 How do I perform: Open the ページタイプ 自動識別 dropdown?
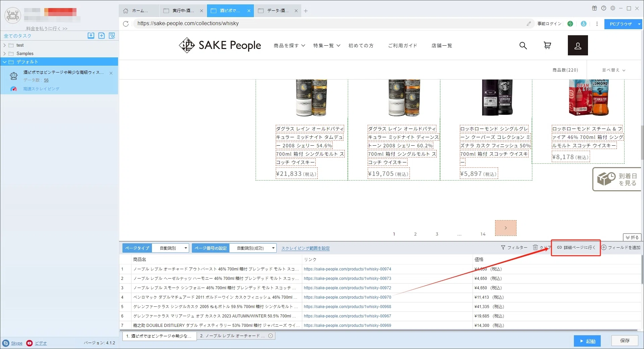170,248
